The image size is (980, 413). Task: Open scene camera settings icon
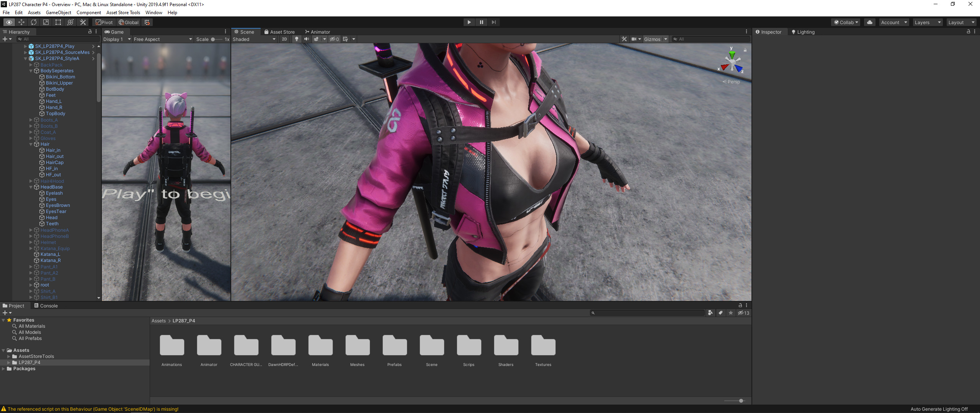pyautogui.click(x=634, y=39)
